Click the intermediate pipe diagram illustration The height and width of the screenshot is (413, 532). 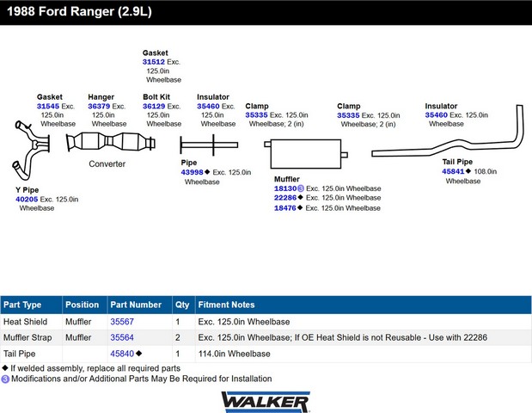point(209,145)
